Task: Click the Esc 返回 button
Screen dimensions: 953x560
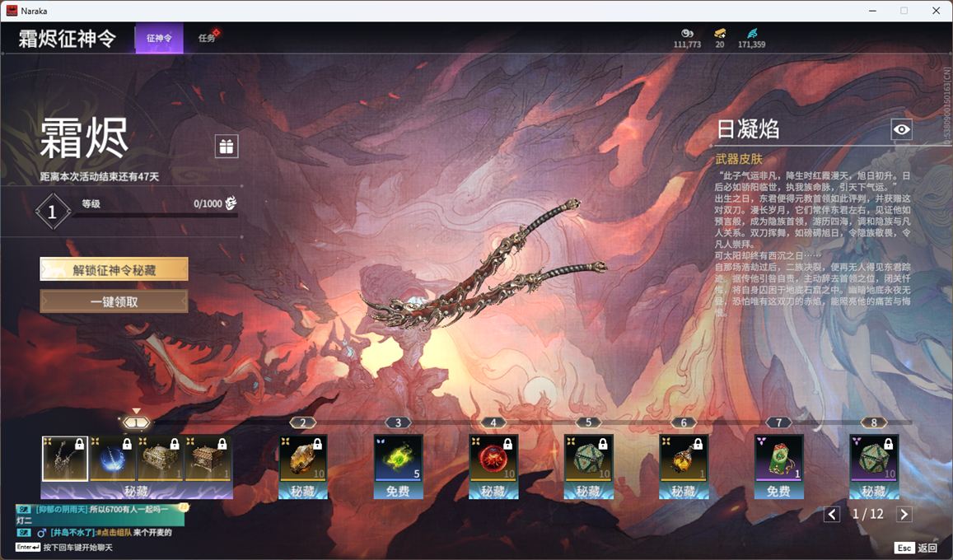Action: (916, 548)
